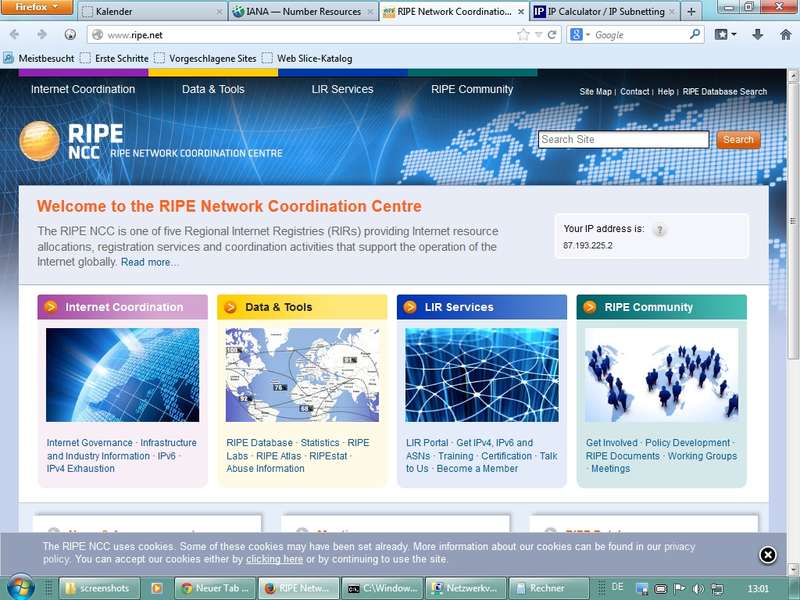Screen dimensions: 800x600
Task: Click the back navigation arrow
Action: pos(14,34)
